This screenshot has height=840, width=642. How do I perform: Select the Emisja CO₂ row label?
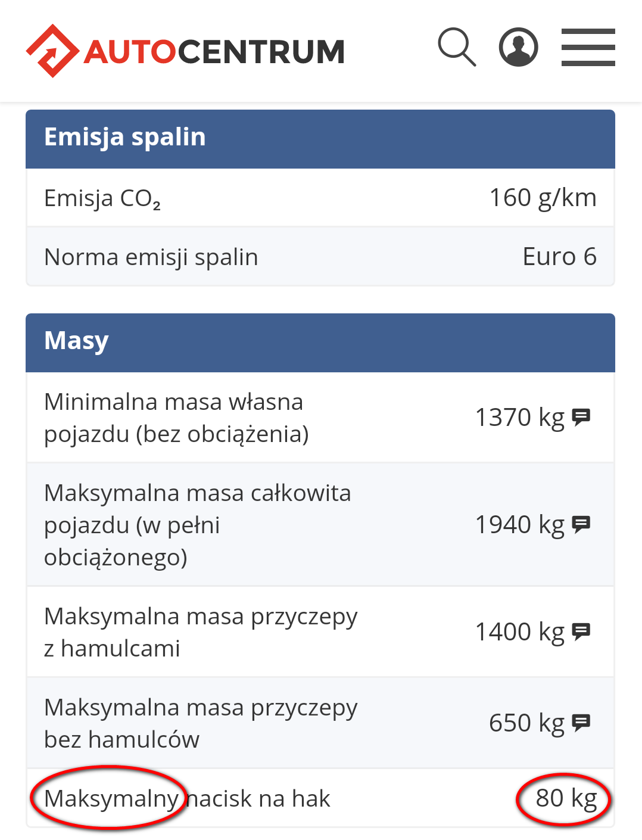click(x=102, y=198)
